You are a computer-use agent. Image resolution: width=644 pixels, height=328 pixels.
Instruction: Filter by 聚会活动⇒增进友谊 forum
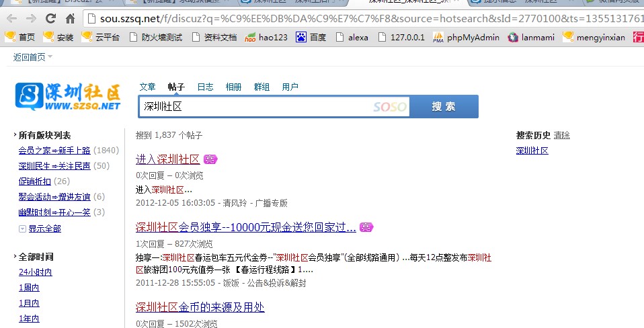pos(54,197)
